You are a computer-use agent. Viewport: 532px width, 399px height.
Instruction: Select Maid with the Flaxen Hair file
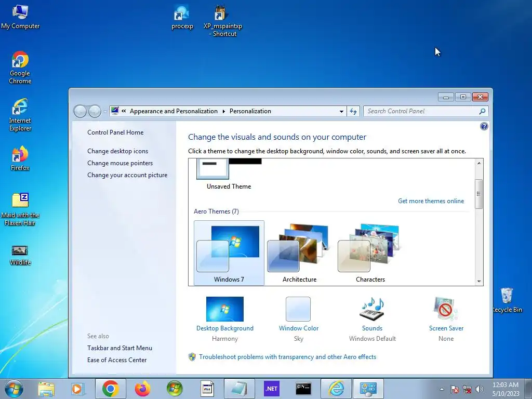pos(20,209)
